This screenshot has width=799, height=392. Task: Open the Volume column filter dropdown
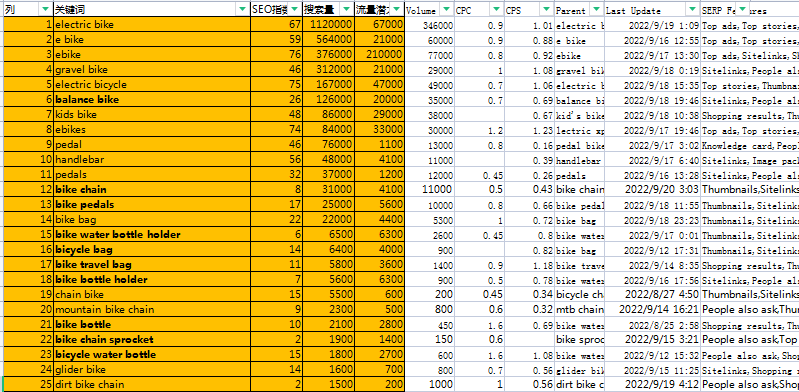click(447, 9)
